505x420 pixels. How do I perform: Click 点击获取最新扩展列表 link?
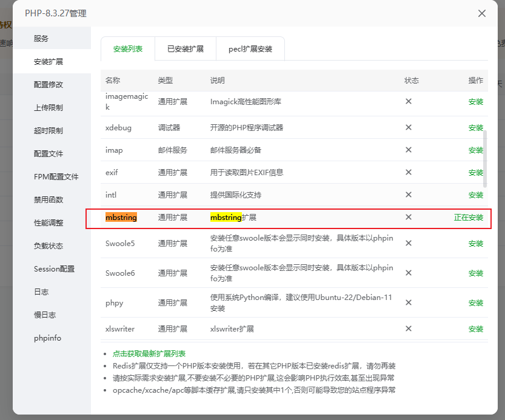pyautogui.click(x=149, y=354)
